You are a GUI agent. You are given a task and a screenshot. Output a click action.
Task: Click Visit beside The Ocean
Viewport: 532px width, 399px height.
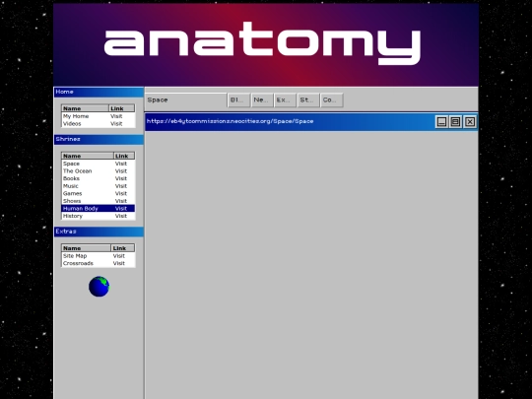pyautogui.click(x=121, y=171)
